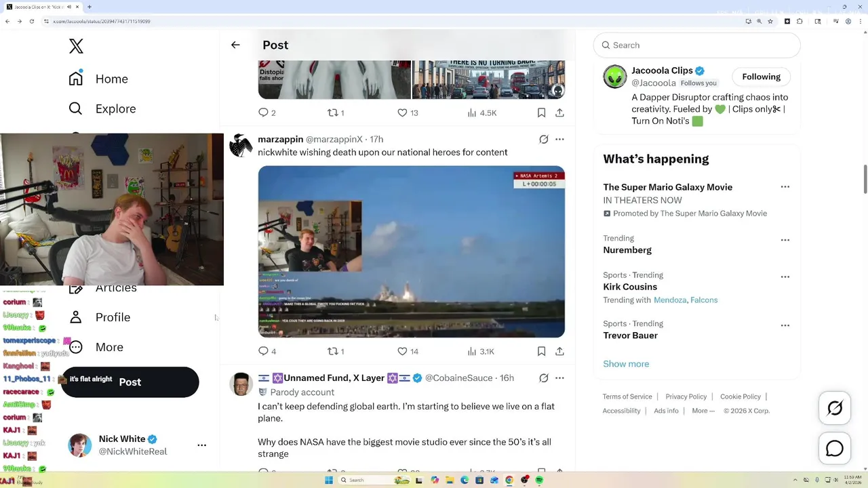Like marzappin's post with 14 likes
Screen dimensions: 868x488
(x=408, y=351)
